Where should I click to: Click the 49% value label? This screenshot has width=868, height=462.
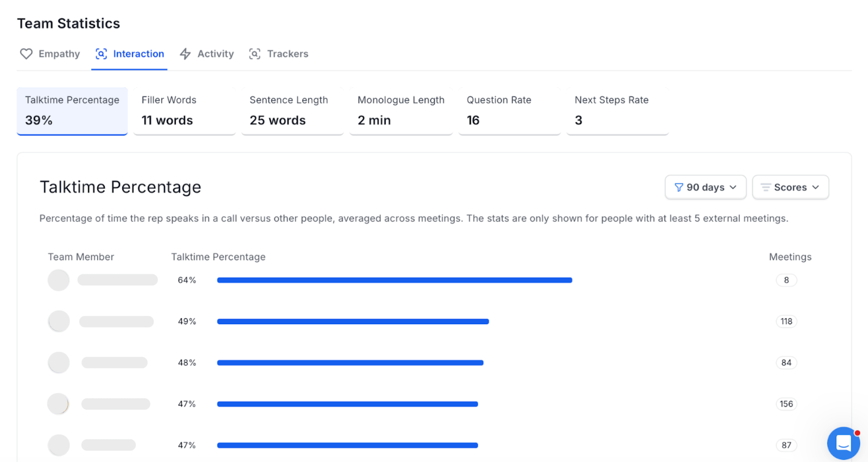[187, 321]
